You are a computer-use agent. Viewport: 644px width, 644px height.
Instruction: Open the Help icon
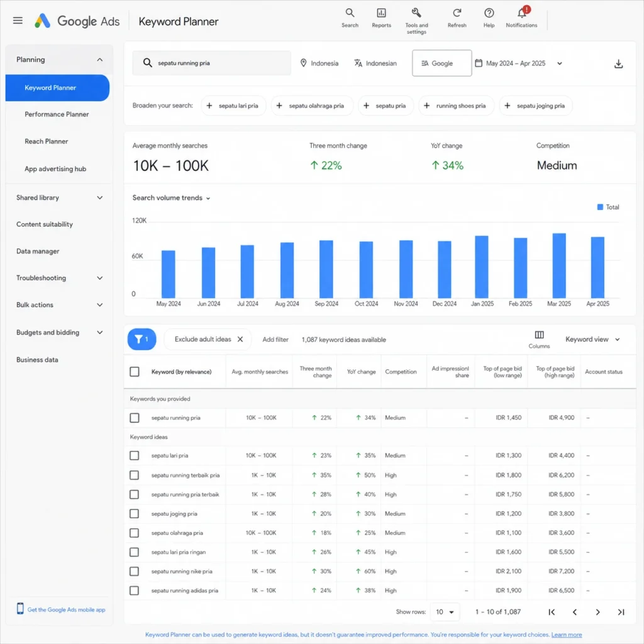(489, 18)
